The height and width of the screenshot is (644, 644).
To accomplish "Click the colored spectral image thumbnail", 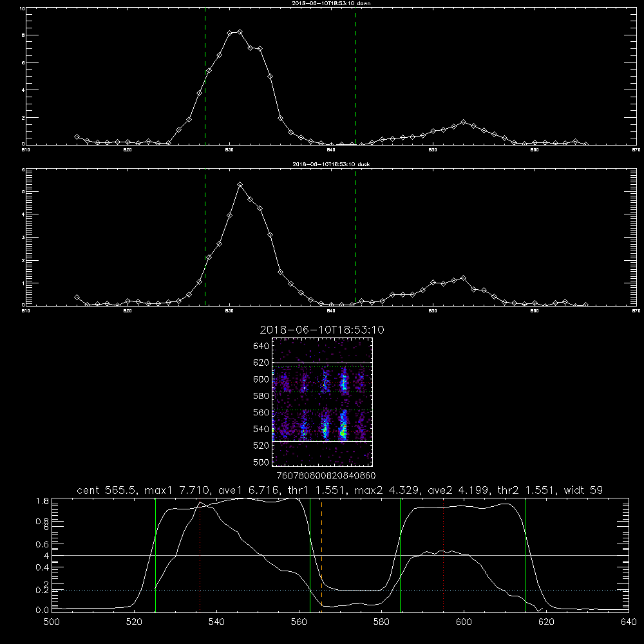I will click(x=322, y=402).
